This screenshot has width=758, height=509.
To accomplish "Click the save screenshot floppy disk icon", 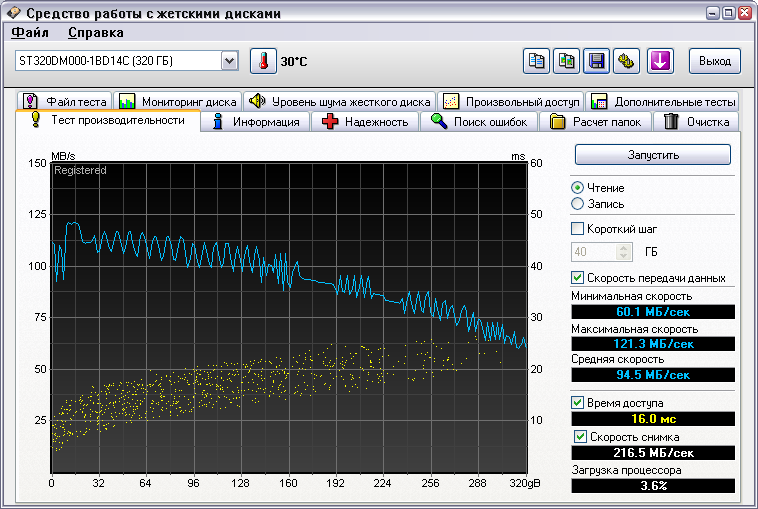I will pyautogui.click(x=596, y=61).
